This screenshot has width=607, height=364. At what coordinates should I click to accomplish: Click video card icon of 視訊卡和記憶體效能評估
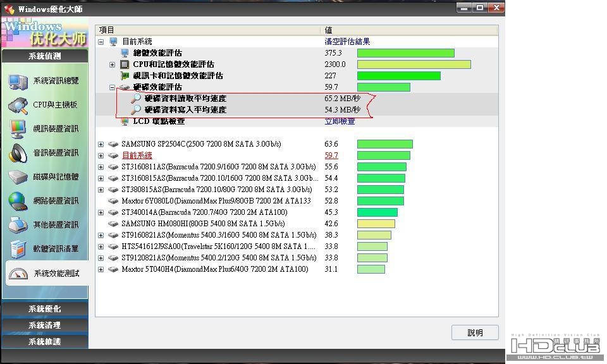click(x=125, y=75)
